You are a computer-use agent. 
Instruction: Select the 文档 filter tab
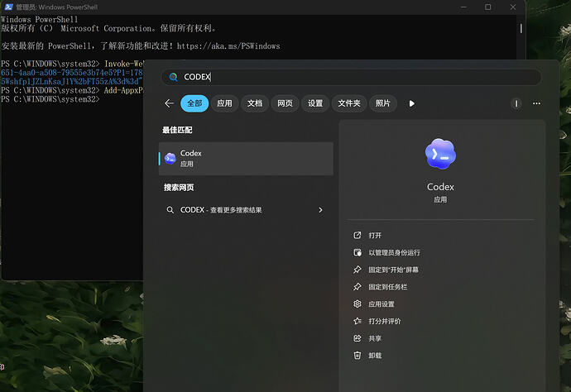pos(255,103)
